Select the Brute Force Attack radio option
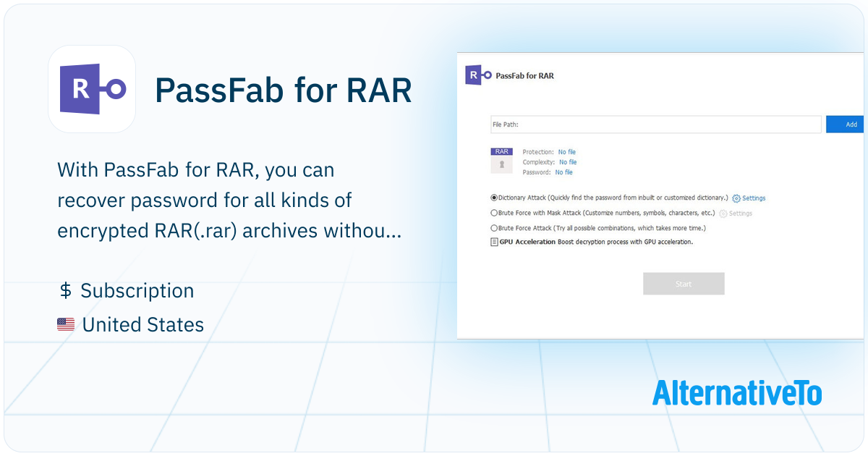This screenshot has height=456, width=868. point(494,228)
